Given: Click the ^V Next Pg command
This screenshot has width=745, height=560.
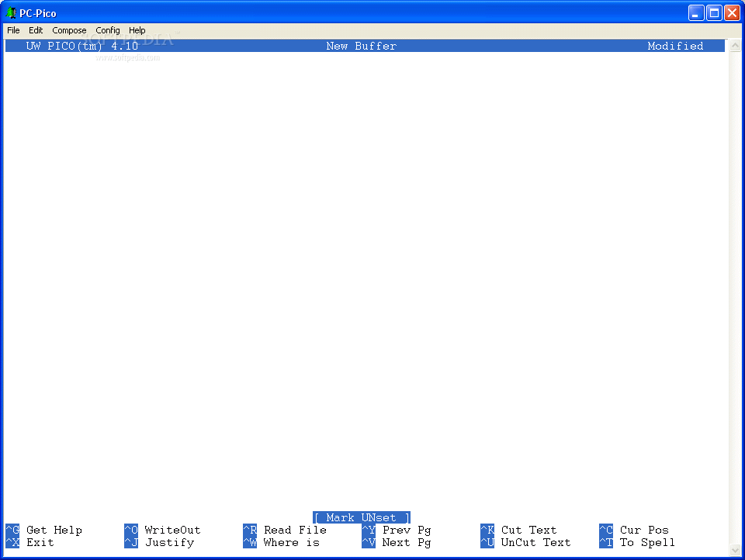Looking at the screenshot, I should [x=397, y=542].
